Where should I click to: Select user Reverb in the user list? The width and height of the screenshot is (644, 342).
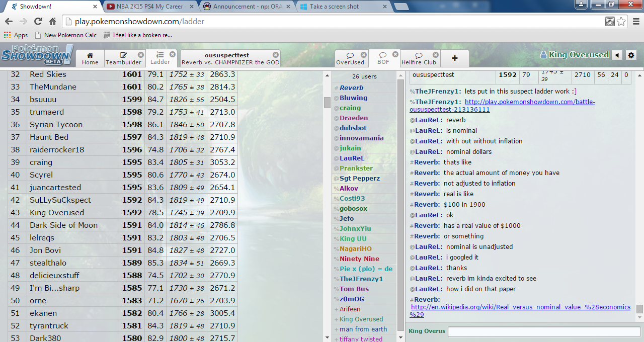click(x=351, y=88)
